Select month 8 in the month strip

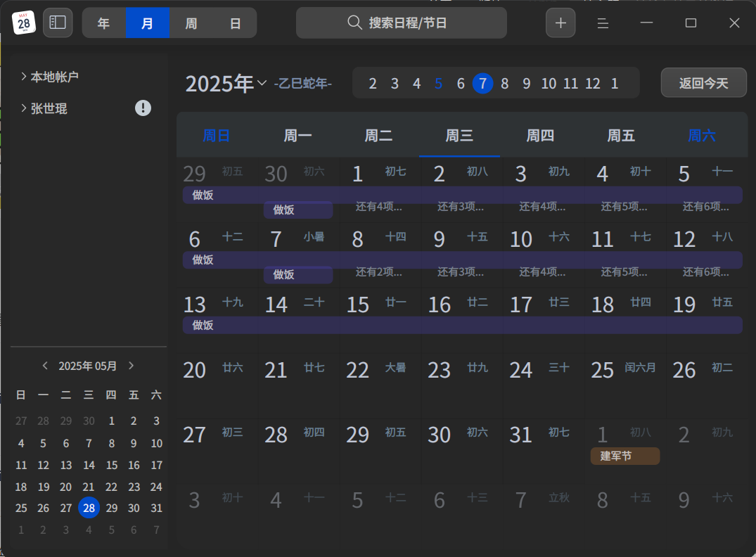[504, 84]
